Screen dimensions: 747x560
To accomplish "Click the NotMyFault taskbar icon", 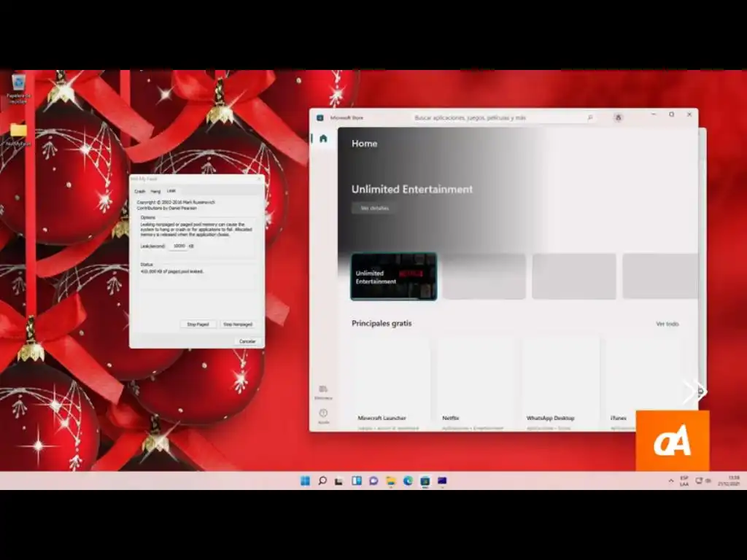I will [442, 481].
